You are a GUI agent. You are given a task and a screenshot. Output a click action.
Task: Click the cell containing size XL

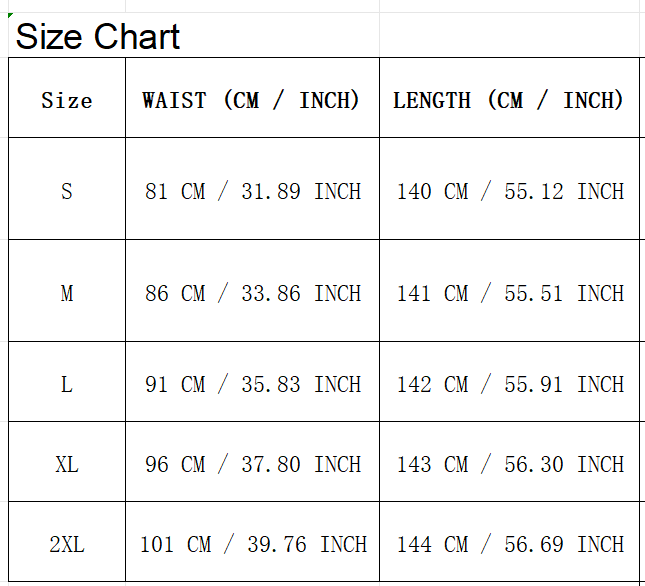(67, 462)
